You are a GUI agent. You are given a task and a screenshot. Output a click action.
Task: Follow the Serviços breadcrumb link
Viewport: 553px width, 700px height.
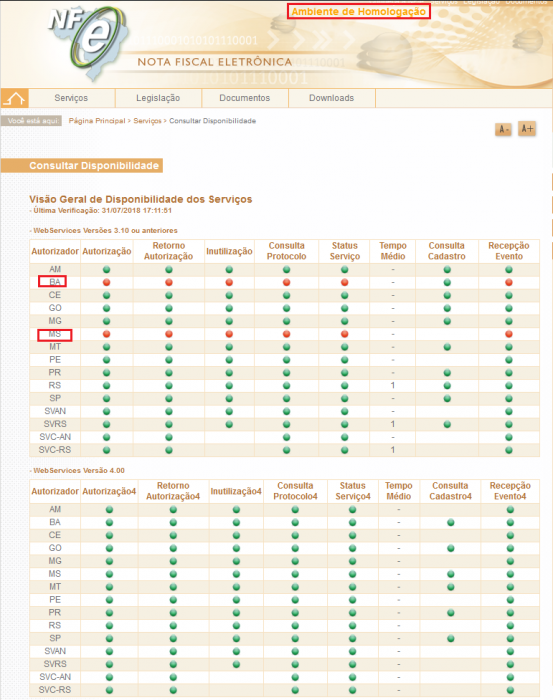click(147, 121)
